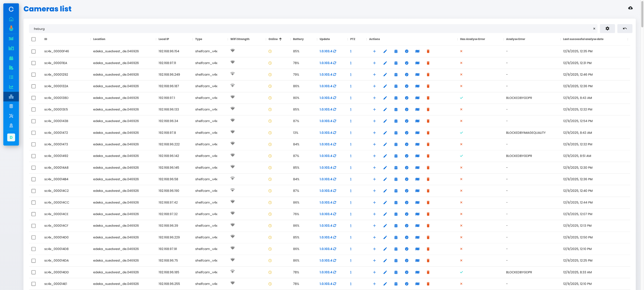Screen dimensions: 644x290
Task: Click the database stack icon in the sidebar
Action: pyautogui.click(x=11, y=106)
